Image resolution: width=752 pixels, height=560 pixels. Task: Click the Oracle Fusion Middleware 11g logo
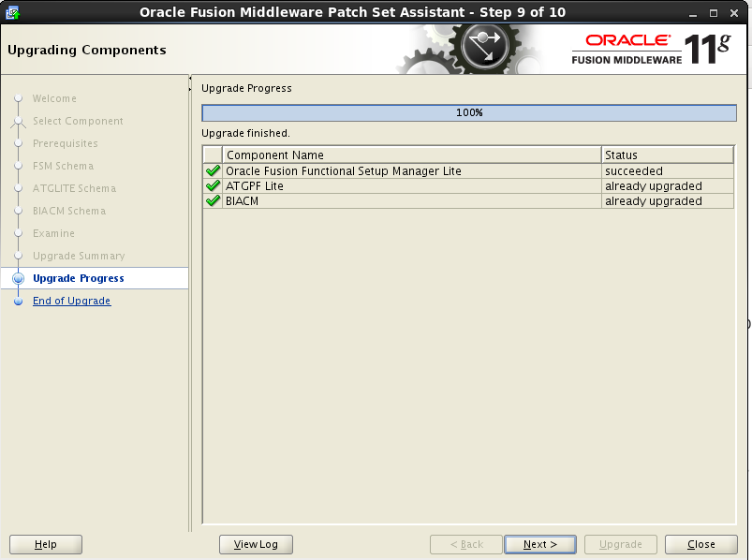(651, 49)
